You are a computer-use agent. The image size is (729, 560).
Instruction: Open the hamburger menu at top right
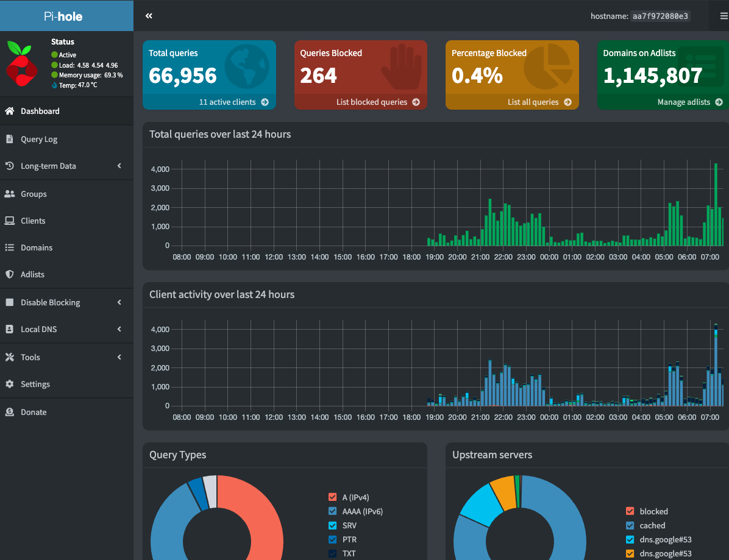724,16
